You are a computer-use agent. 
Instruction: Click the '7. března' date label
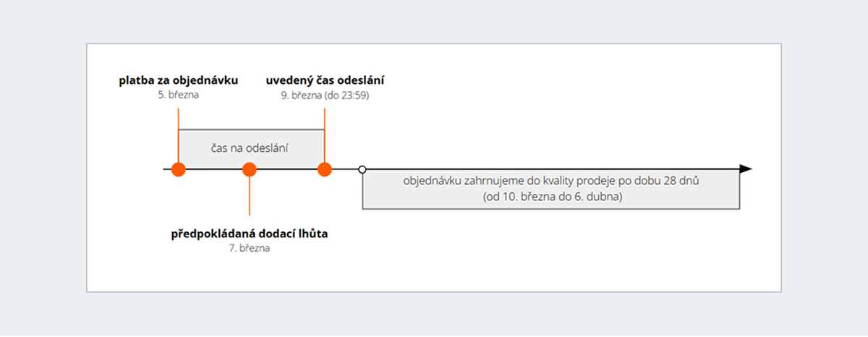[250, 248]
